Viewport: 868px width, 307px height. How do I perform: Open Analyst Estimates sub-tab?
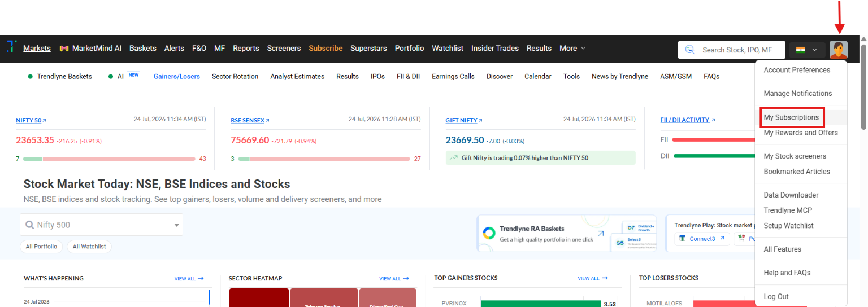297,76
